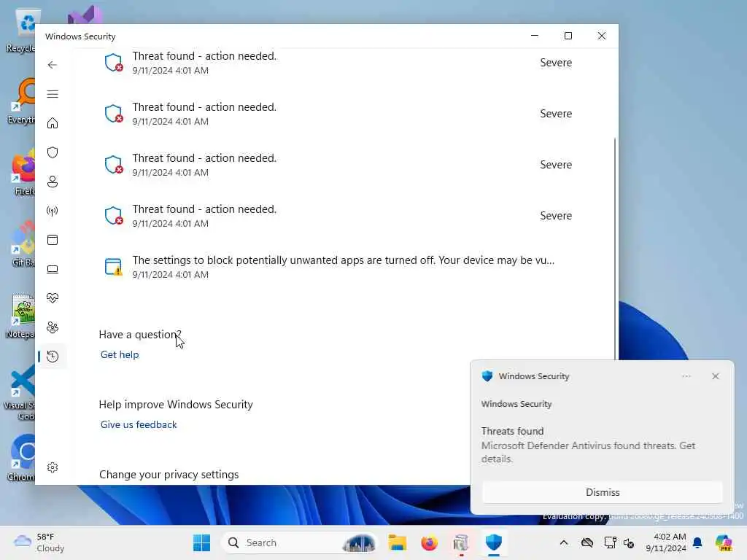Click the vertical scrollbar in Windows Security

pos(614,248)
